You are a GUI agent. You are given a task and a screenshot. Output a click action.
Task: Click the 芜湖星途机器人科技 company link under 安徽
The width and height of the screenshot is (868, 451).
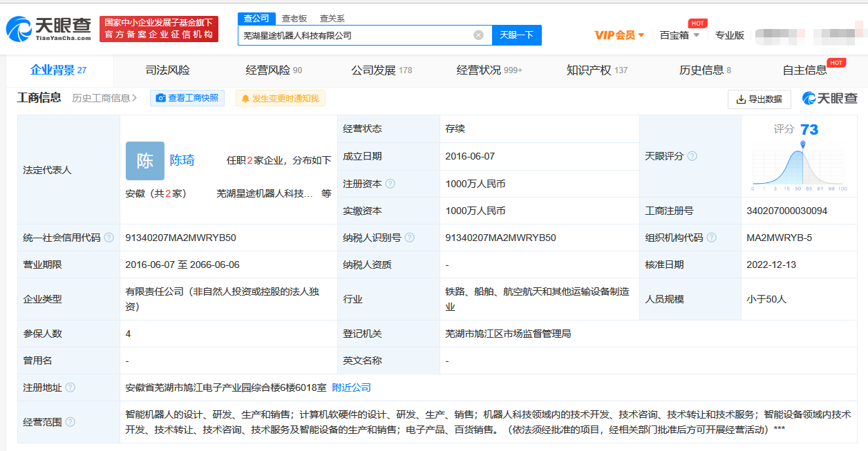pyautogui.click(x=265, y=194)
